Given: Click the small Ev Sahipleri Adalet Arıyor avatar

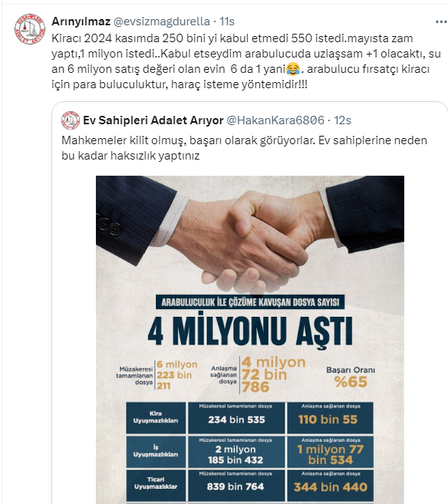Looking at the screenshot, I should pos(71,120).
